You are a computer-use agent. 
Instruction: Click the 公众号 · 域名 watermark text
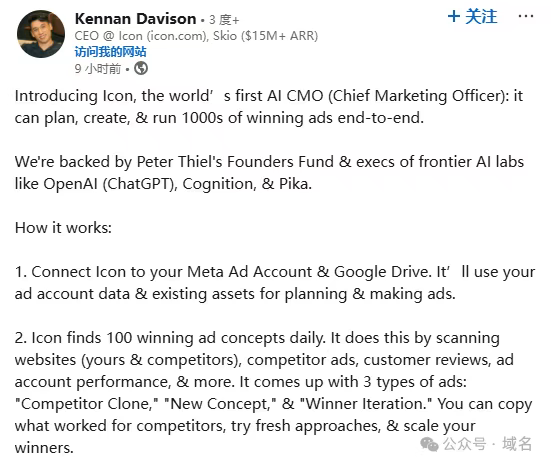(487, 444)
